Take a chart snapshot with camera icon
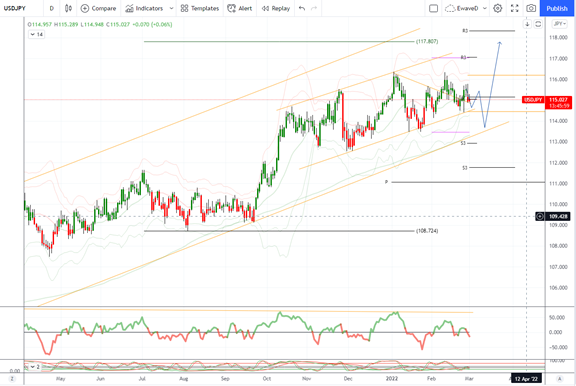 click(x=531, y=8)
